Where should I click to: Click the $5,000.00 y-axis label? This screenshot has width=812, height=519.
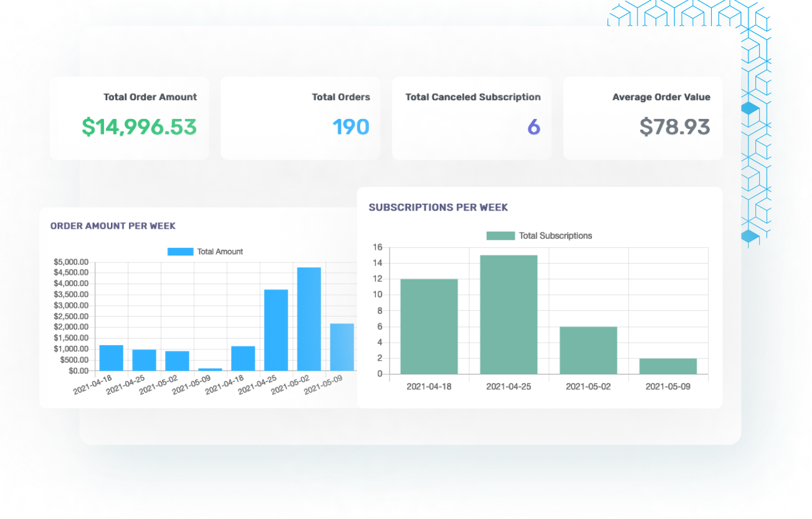click(71, 262)
